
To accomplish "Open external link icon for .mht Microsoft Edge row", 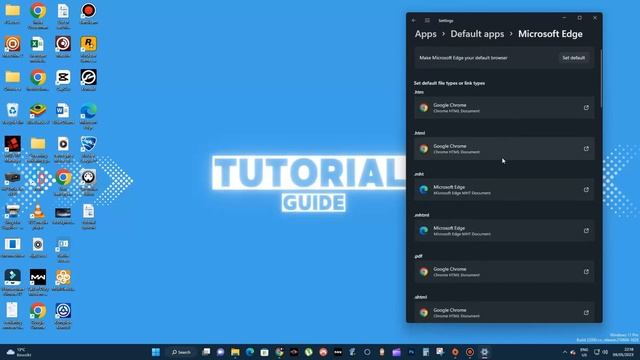I will 586,190.
